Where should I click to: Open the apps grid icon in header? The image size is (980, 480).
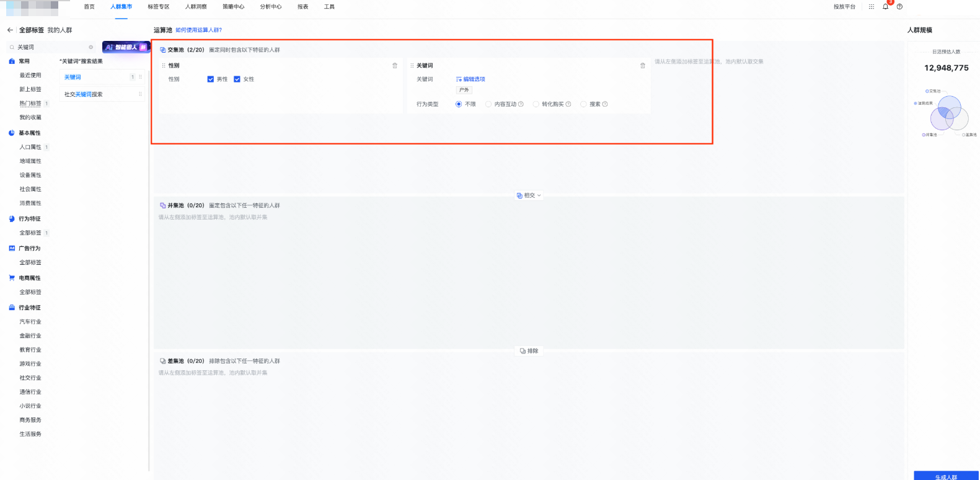[x=871, y=7]
